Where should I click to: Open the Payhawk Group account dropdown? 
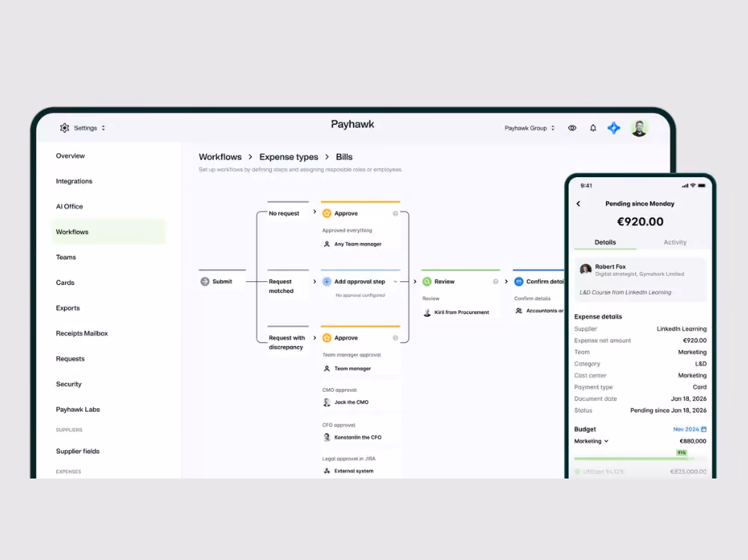530,128
